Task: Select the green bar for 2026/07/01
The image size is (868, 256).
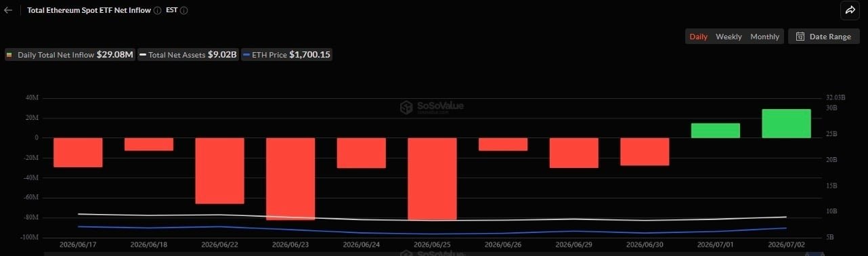Action: (715, 131)
